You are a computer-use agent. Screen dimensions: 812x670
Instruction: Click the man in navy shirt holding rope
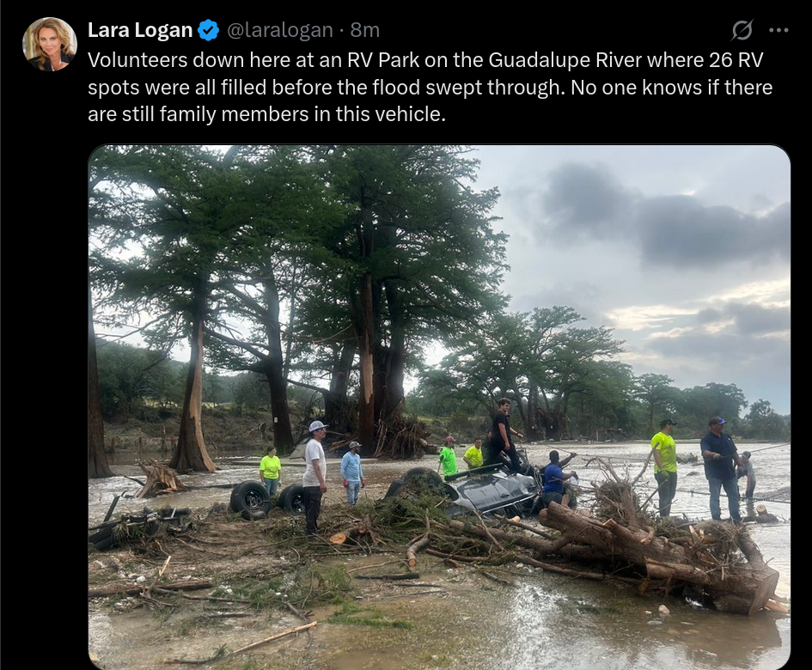point(722,469)
